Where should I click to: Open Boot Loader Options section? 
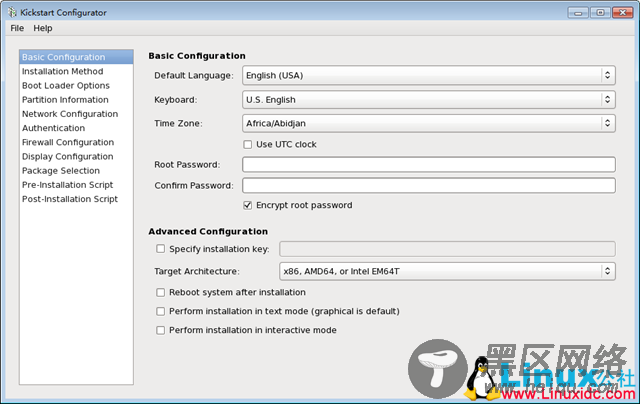click(76, 86)
